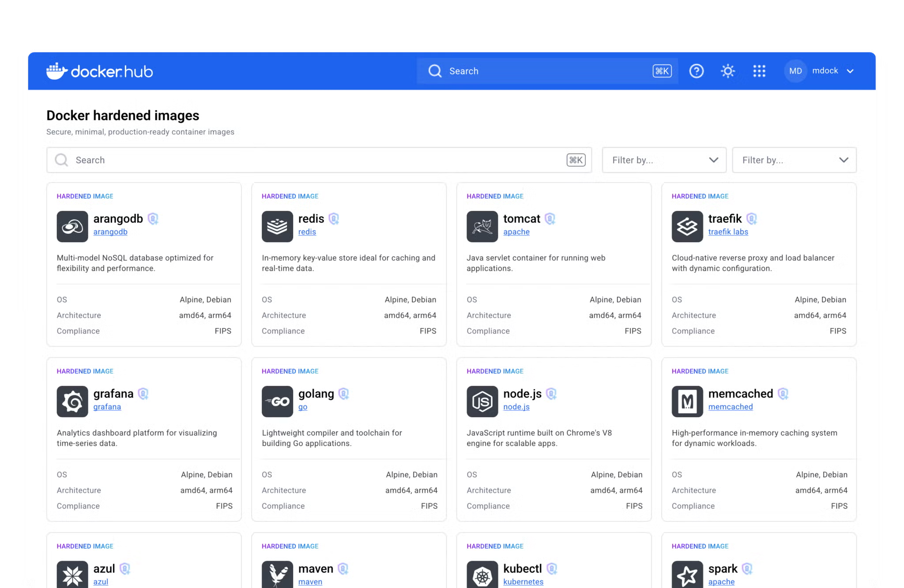This screenshot has width=904, height=588.
Task: Follow the traefik labs link
Action: [x=728, y=232]
